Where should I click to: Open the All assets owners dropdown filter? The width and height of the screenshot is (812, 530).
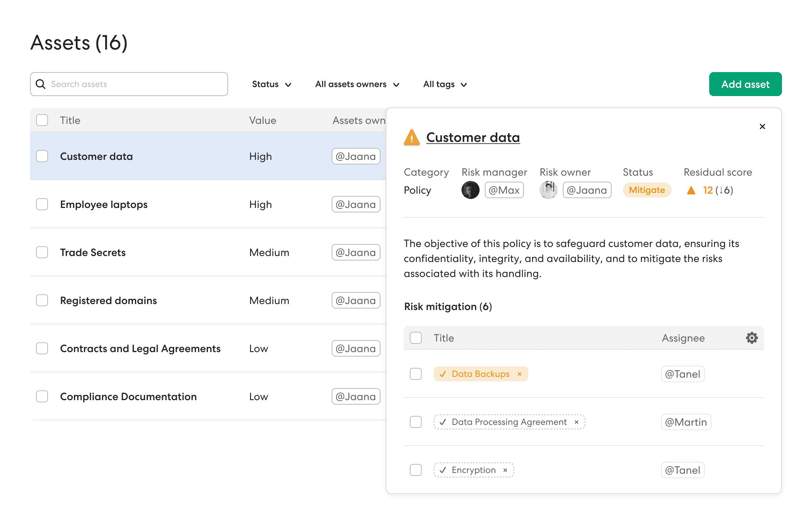356,83
